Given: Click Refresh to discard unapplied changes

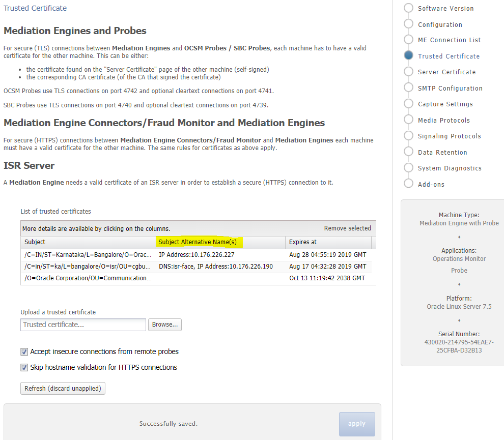Looking at the screenshot, I should pyautogui.click(x=63, y=388).
